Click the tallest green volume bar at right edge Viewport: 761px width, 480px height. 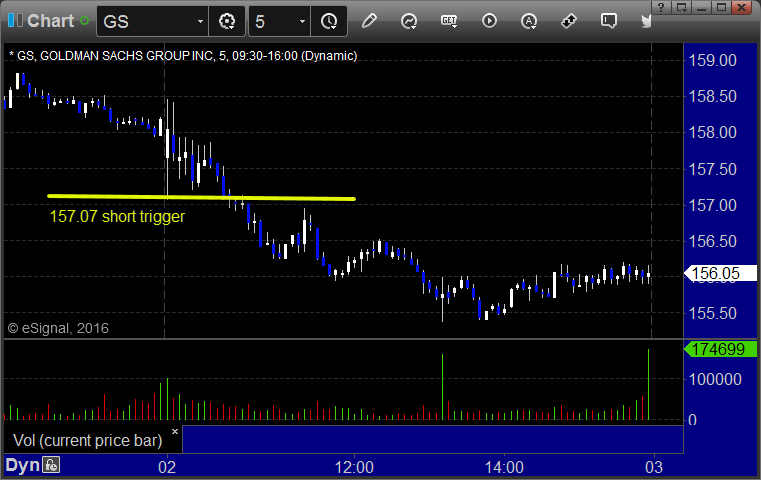coord(648,384)
